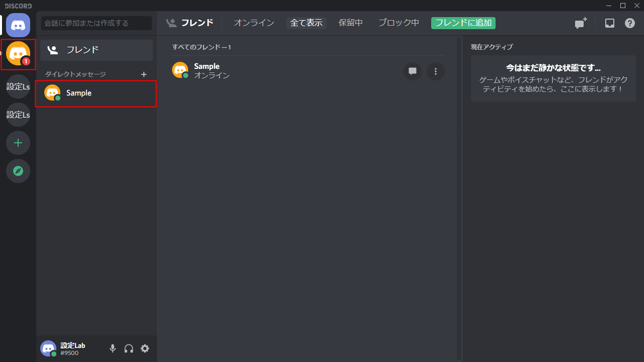Open more options for friend Sample
The height and width of the screenshot is (362, 644).
[x=436, y=71]
